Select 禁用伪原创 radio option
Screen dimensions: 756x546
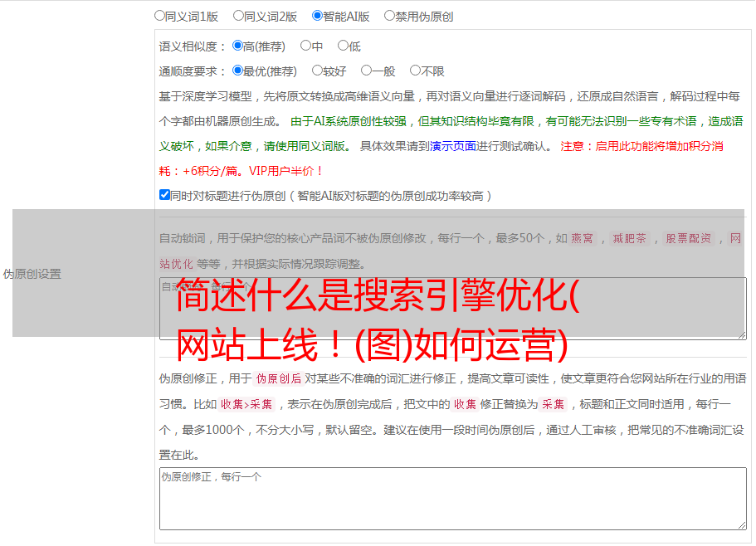coord(389,16)
